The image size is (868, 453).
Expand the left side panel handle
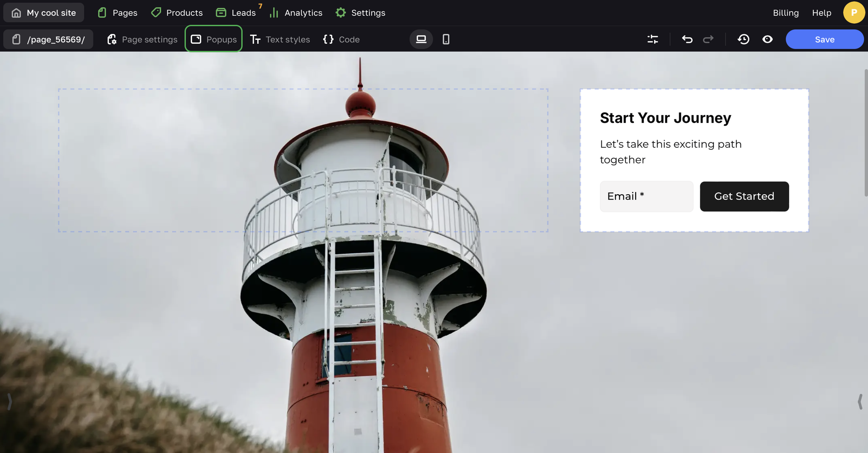pos(9,402)
